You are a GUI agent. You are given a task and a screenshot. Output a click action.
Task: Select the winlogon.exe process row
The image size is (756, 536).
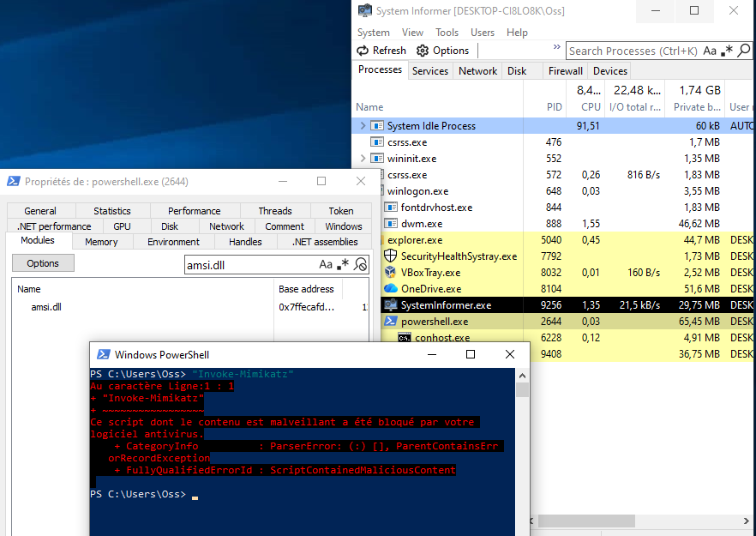(x=567, y=191)
